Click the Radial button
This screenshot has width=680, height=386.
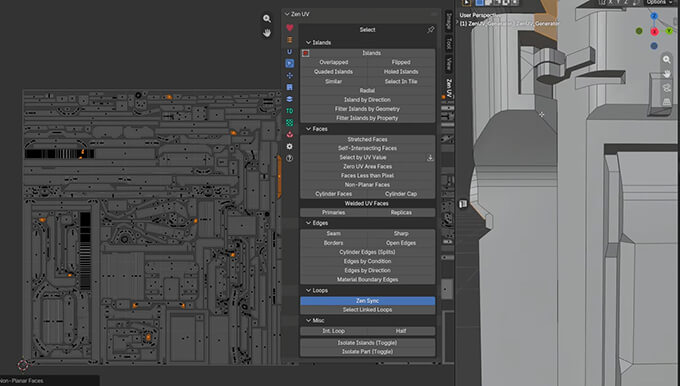click(x=367, y=91)
